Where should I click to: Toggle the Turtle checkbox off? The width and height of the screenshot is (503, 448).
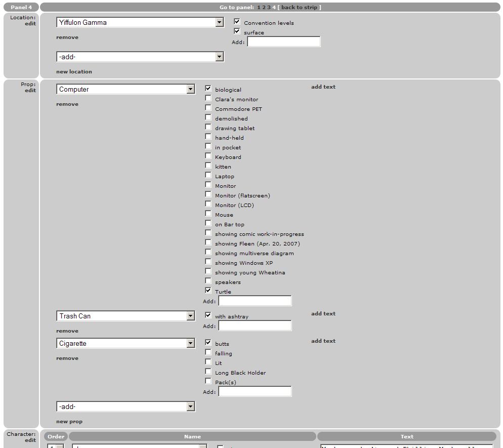208,291
